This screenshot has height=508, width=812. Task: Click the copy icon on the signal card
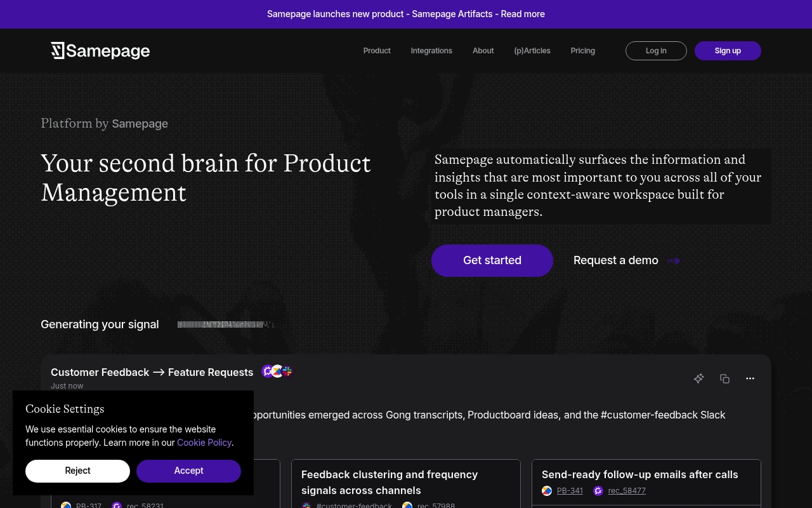[x=724, y=378]
